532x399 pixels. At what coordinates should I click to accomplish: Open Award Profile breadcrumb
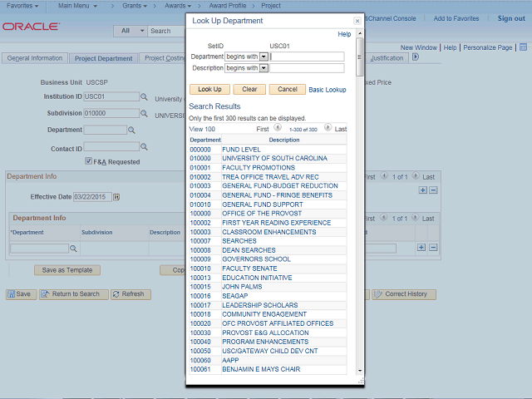click(227, 6)
